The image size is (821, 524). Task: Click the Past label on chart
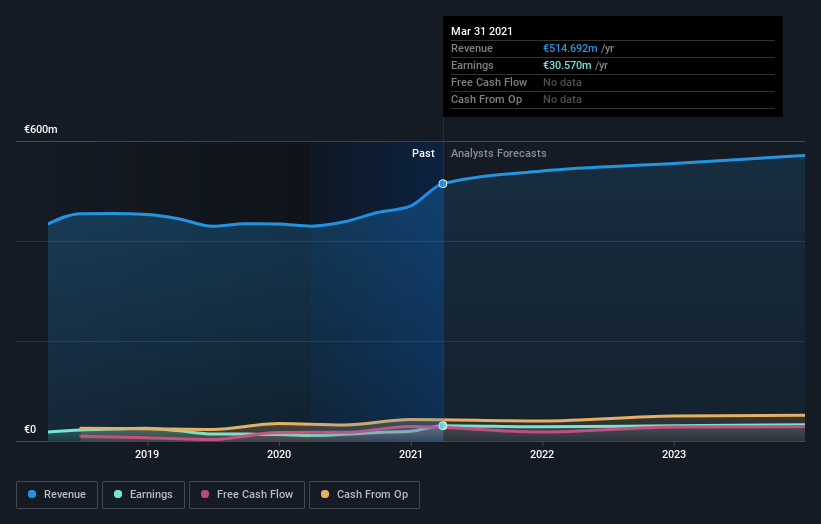coord(423,153)
